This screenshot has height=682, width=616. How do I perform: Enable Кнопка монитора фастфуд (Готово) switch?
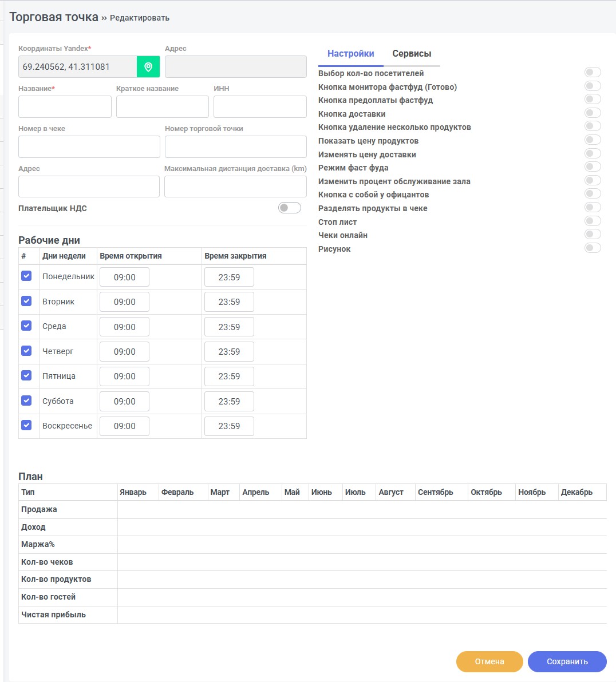click(593, 86)
